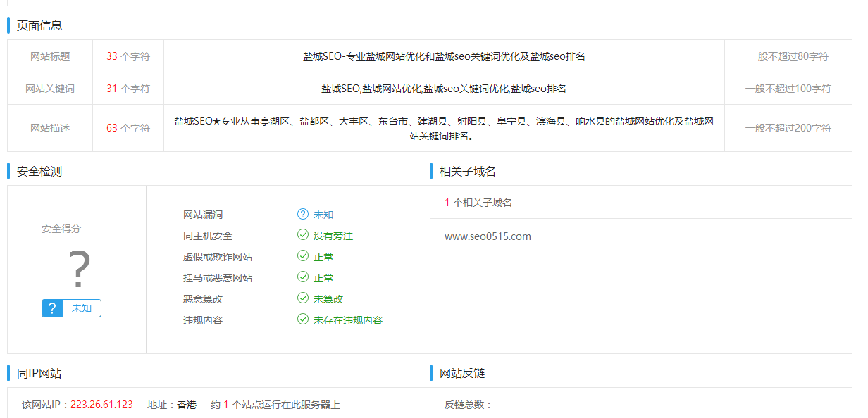Click the IP address 223.26.61.123
The image size is (868, 418).
tap(101, 405)
